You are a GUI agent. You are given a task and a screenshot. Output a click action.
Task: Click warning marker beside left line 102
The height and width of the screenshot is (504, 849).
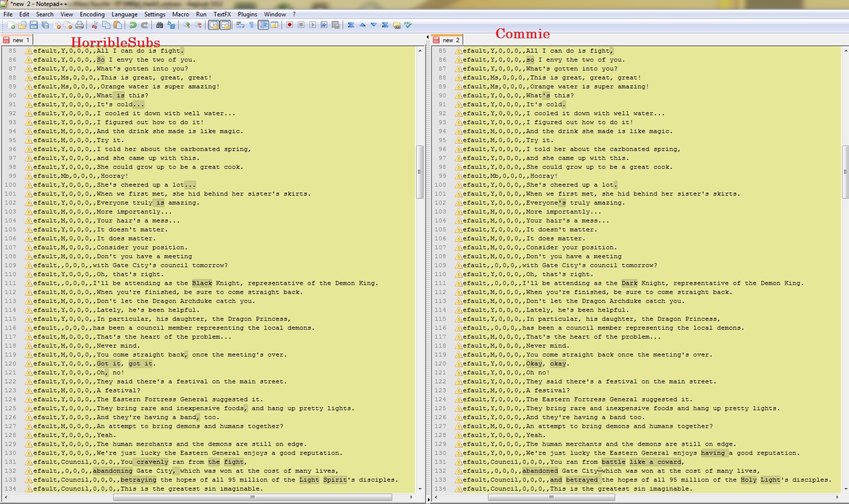pos(29,203)
